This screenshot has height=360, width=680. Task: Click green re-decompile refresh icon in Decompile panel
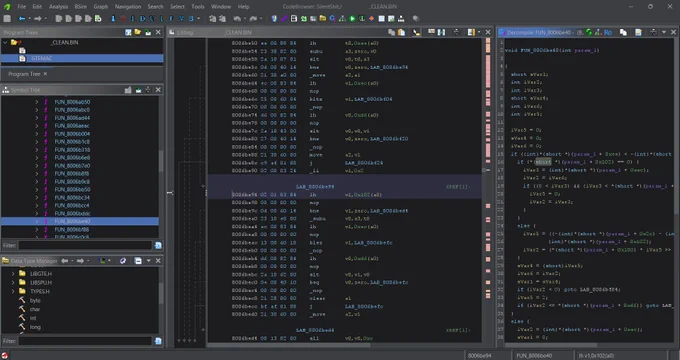(588, 32)
